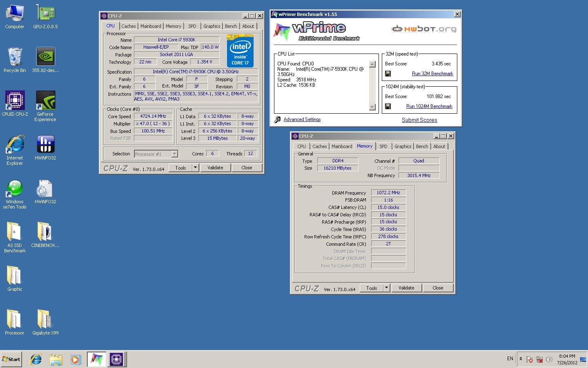Click Submit Scores link
Viewport: 588px width, 368px height.
(x=419, y=120)
